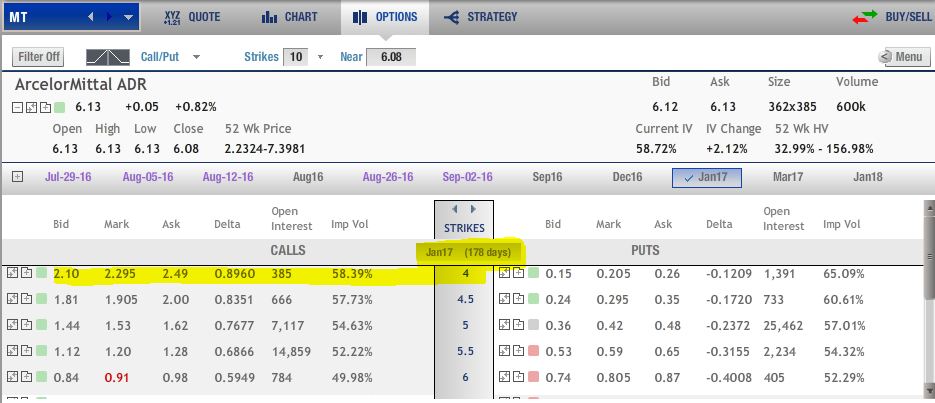Select the Aug-26-16 expiration

point(388,177)
